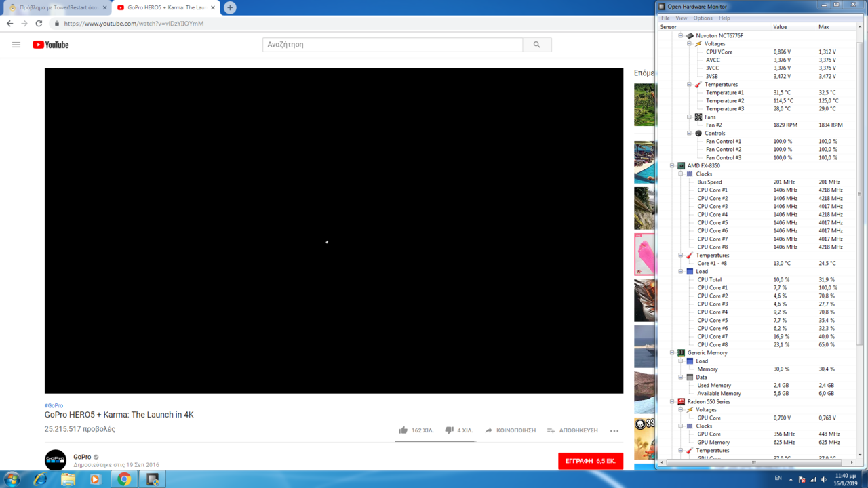
Task: Open the File menu in Open Hardware Monitor
Action: click(665, 18)
